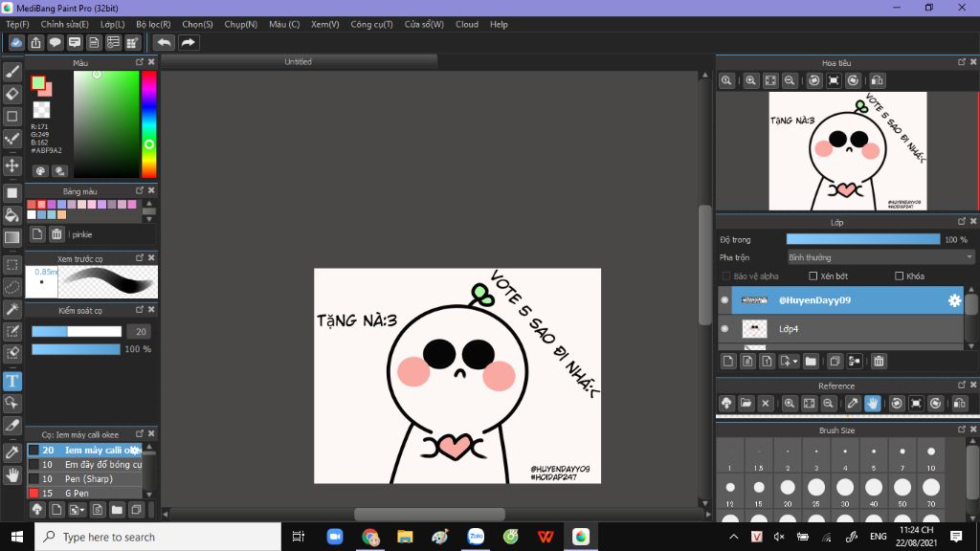The height and width of the screenshot is (551, 980).
Task: Select the Brush tool in left toolbar
Action: [x=12, y=72]
